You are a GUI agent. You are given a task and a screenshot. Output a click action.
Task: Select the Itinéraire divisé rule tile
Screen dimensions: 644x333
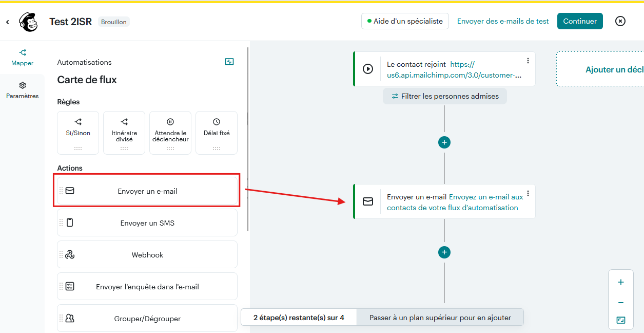[x=124, y=132]
